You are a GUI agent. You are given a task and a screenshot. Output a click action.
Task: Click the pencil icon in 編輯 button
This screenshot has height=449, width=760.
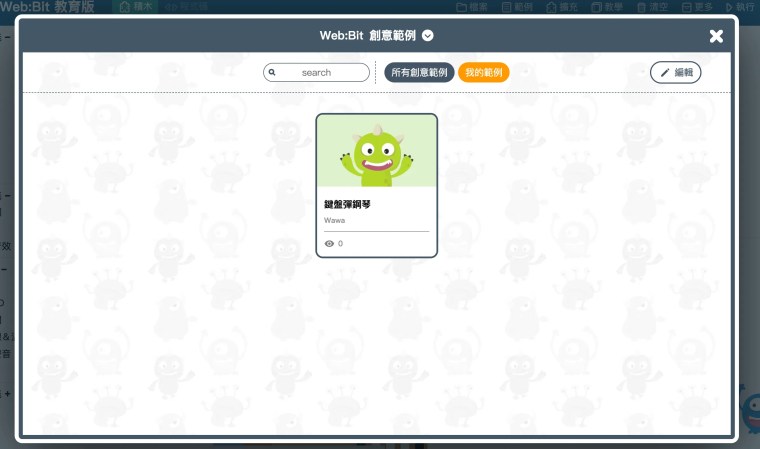point(665,73)
